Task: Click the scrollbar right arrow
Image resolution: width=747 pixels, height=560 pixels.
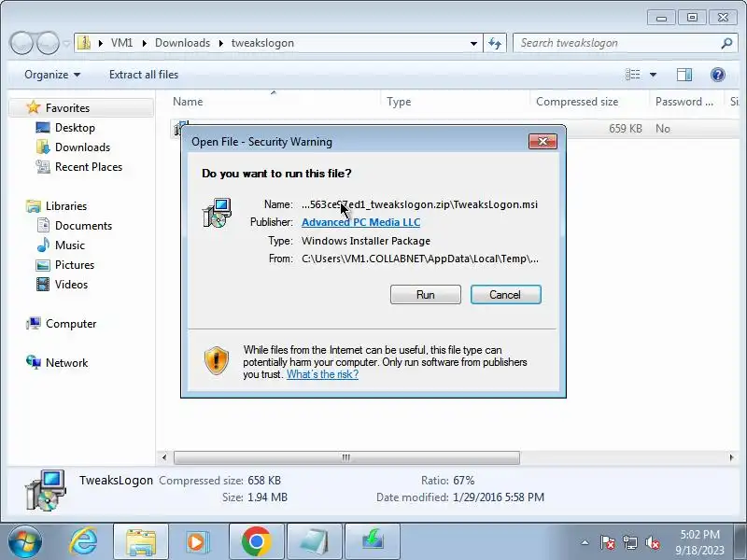Action: pos(731,457)
